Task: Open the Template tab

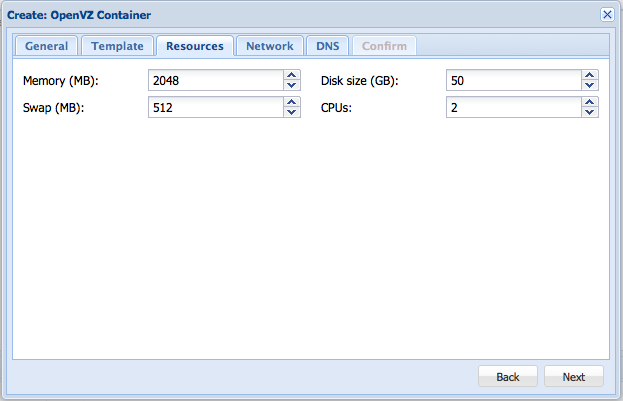Action: (x=117, y=46)
